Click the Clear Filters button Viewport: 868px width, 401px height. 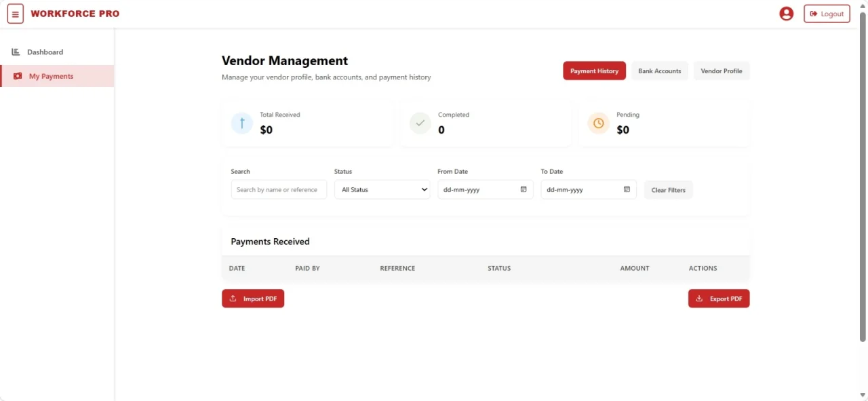tap(669, 190)
